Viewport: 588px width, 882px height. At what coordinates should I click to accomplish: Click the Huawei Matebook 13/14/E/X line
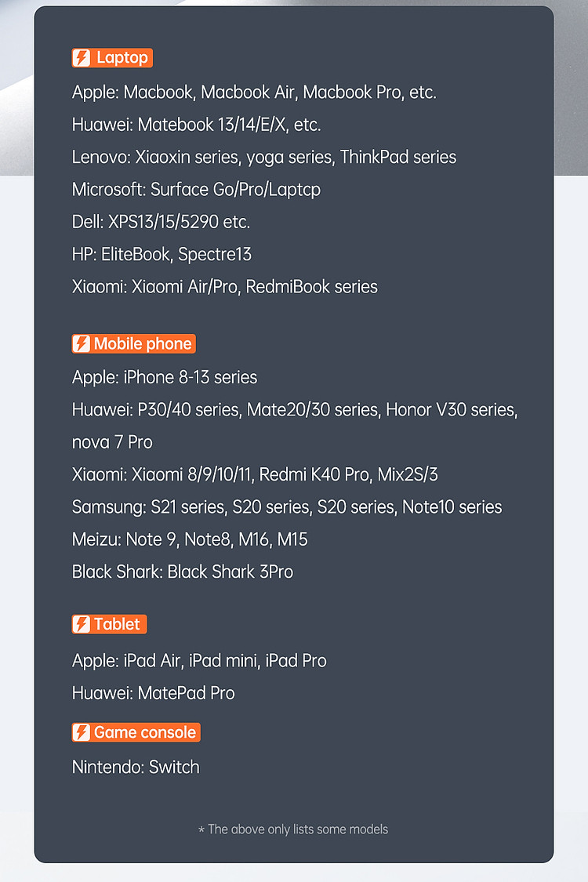196,125
